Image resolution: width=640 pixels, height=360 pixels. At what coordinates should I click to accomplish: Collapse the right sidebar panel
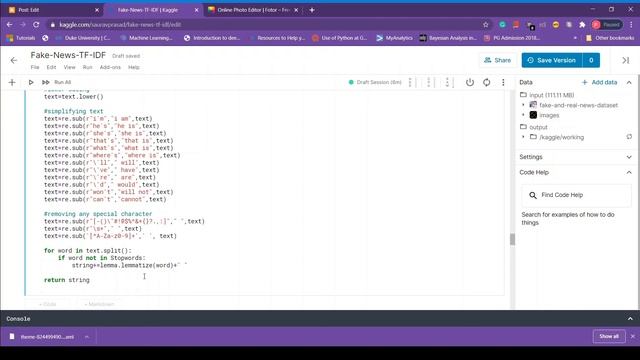click(x=626, y=60)
